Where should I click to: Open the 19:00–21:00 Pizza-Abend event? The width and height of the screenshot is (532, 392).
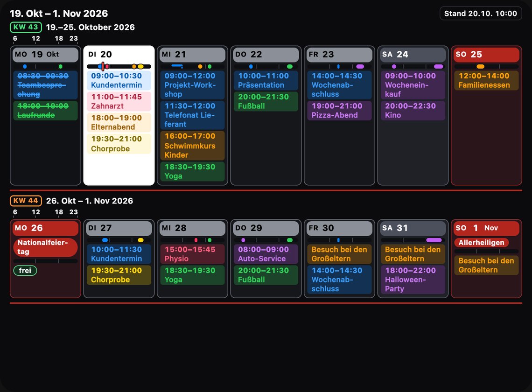coord(339,110)
